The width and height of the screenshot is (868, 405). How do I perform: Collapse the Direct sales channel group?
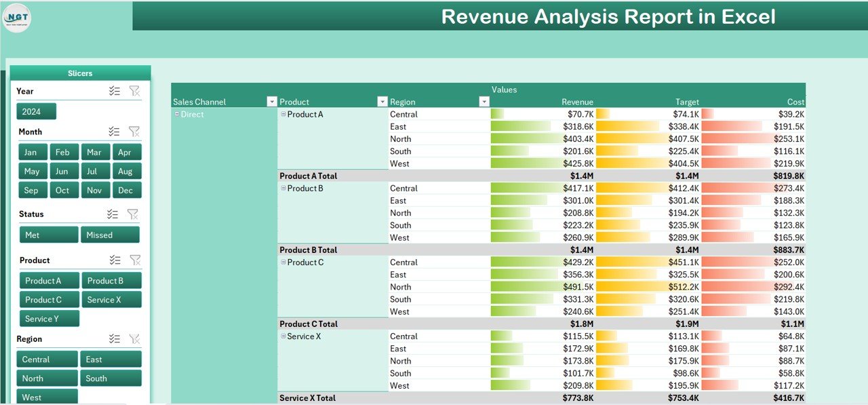pyautogui.click(x=177, y=114)
